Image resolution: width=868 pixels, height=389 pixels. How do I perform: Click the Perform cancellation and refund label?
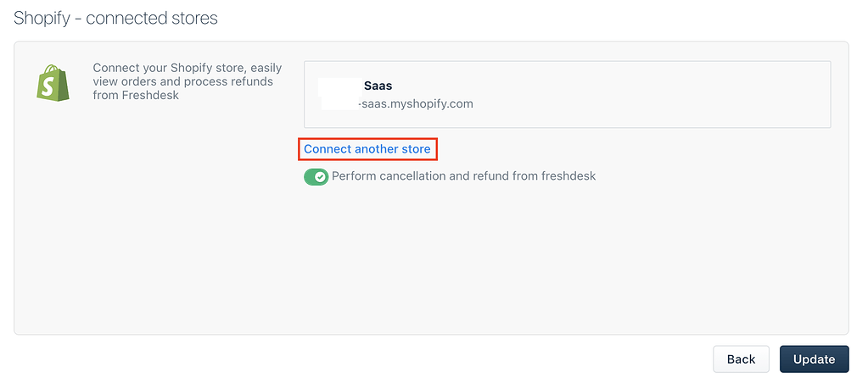(x=464, y=176)
